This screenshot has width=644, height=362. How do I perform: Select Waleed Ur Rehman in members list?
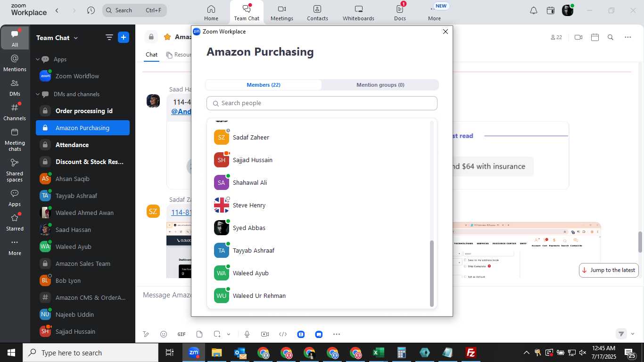coord(318,296)
